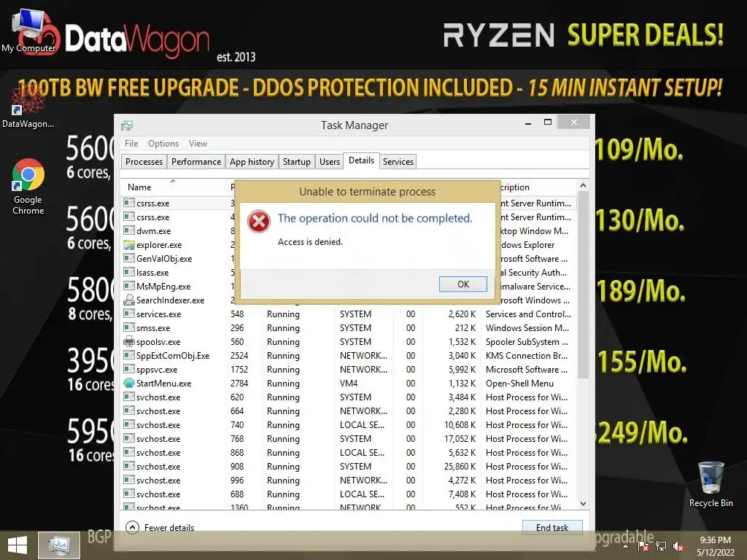The image size is (747, 560).
Task: Click the MsMpEng.exe process icon
Action: [128, 286]
